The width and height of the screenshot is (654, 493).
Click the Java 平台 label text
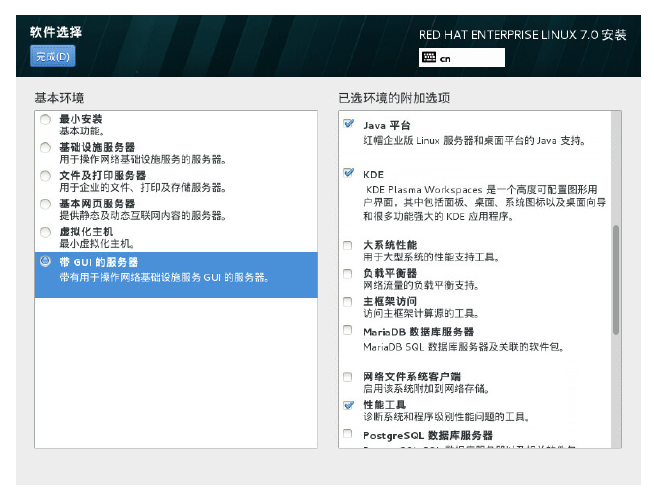click(x=387, y=125)
